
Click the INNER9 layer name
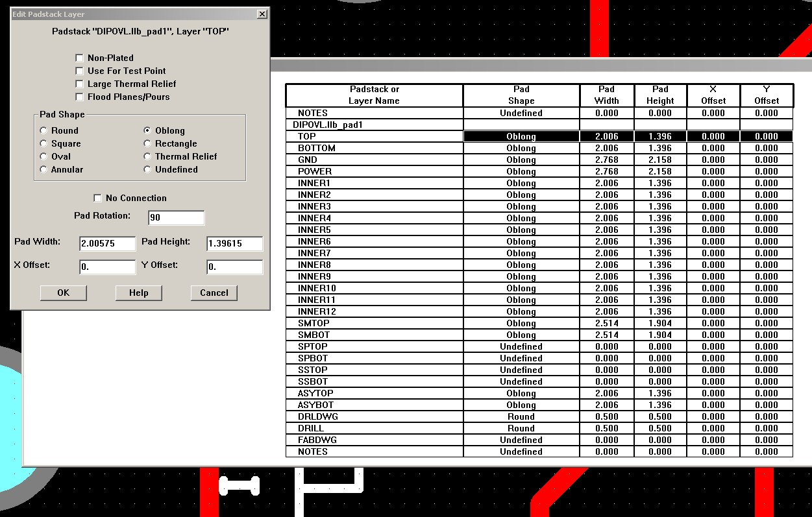click(314, 276)
